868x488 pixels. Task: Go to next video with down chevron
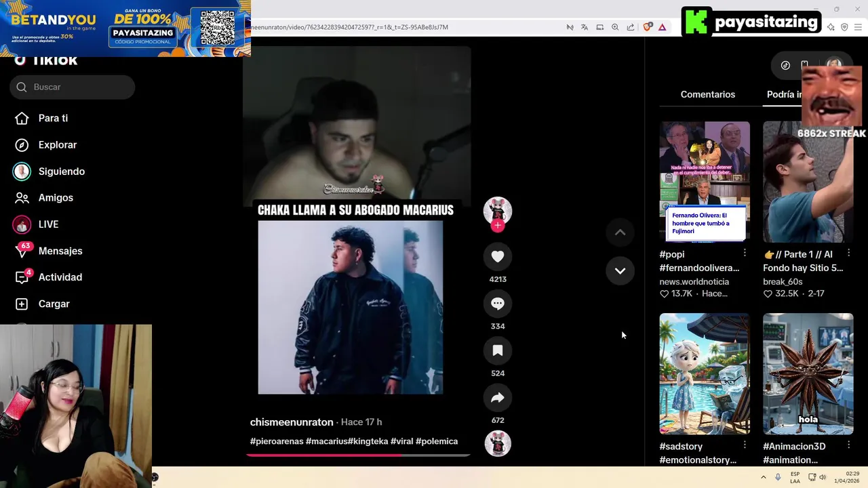pos(620,270)
